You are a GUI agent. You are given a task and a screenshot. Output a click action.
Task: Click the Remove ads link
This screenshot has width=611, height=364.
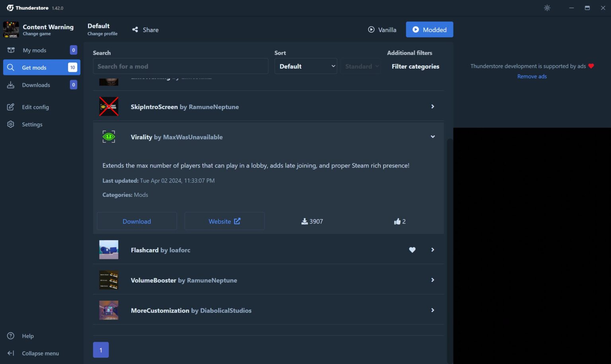pos(532,76)
